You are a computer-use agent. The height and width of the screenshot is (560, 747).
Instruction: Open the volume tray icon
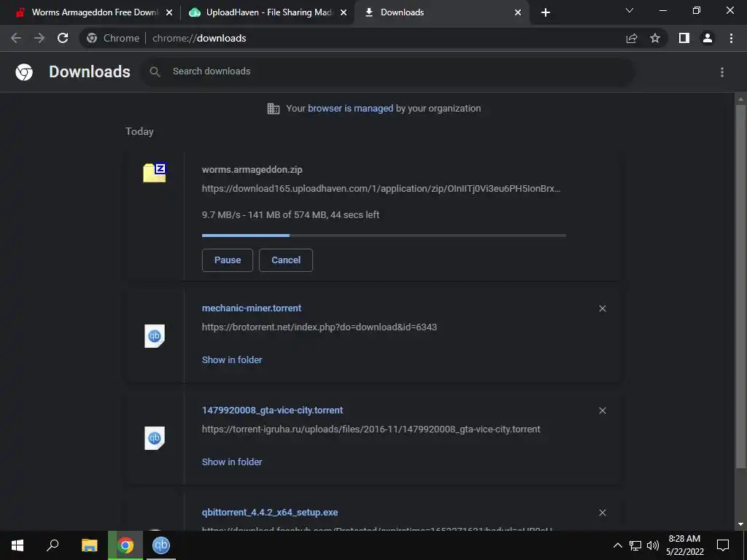click(653, 545)
